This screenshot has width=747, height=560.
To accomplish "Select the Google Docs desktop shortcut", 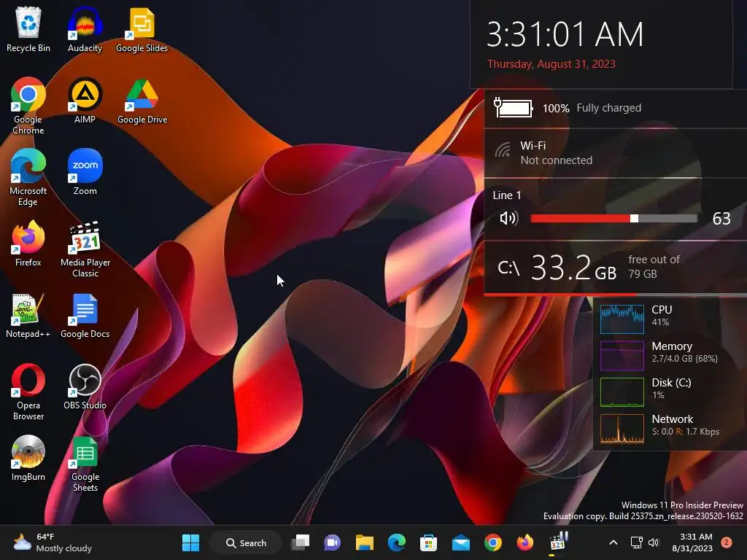I will coord(85,316).
